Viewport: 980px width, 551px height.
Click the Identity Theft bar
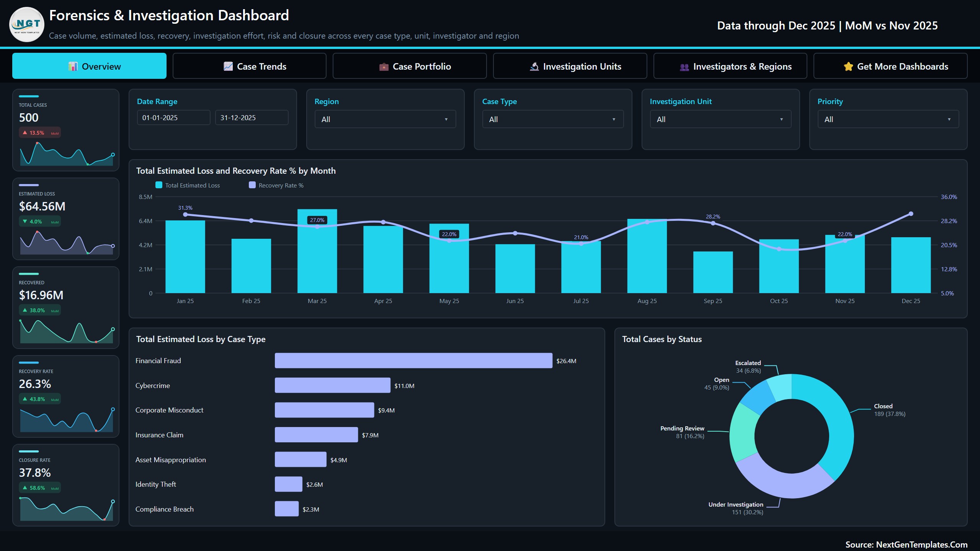(x=289, y=484)
